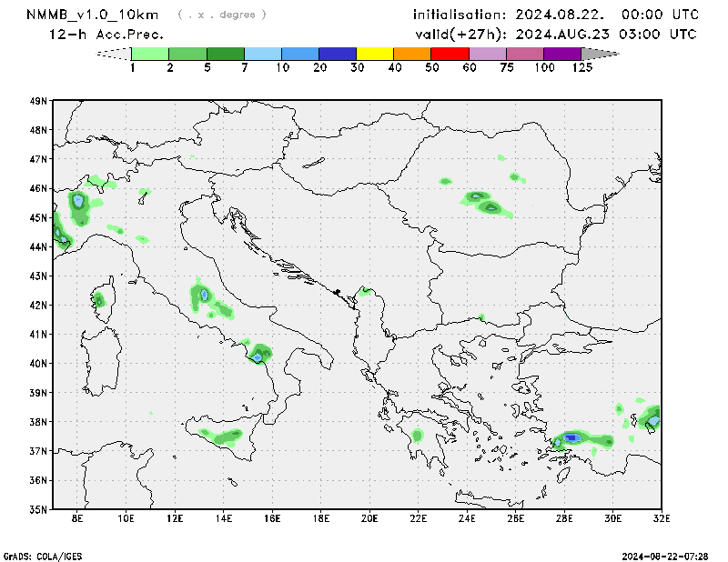Click the purple 100–125 legend swatch
Screen dimensions: 728x562
tap(562, 54)
